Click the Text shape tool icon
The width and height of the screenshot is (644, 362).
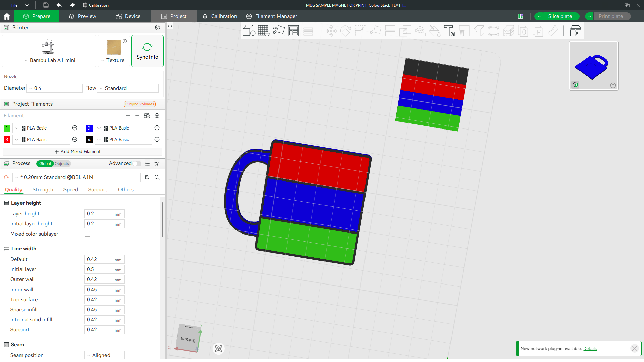coord(449,31)
